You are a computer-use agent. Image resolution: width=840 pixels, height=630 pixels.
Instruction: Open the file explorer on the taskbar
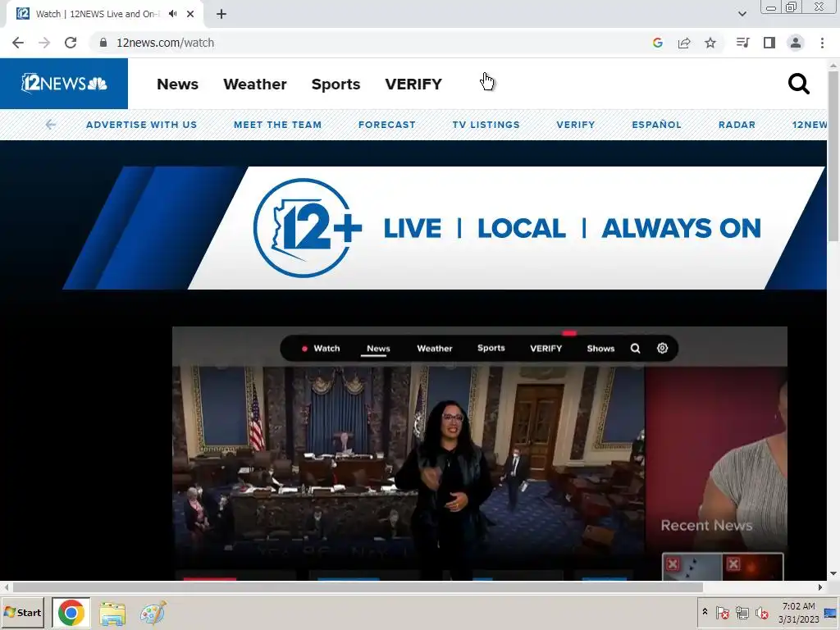[x=112, y=614]
